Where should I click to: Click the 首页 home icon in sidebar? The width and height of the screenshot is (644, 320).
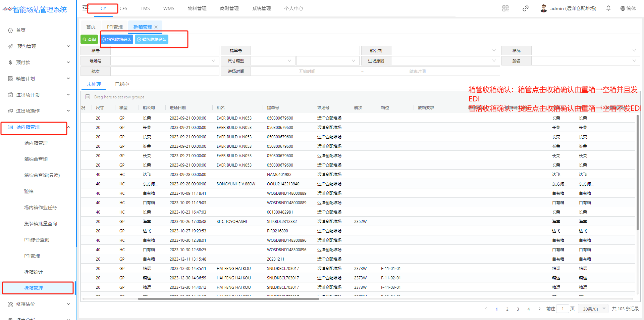point(10,30)
